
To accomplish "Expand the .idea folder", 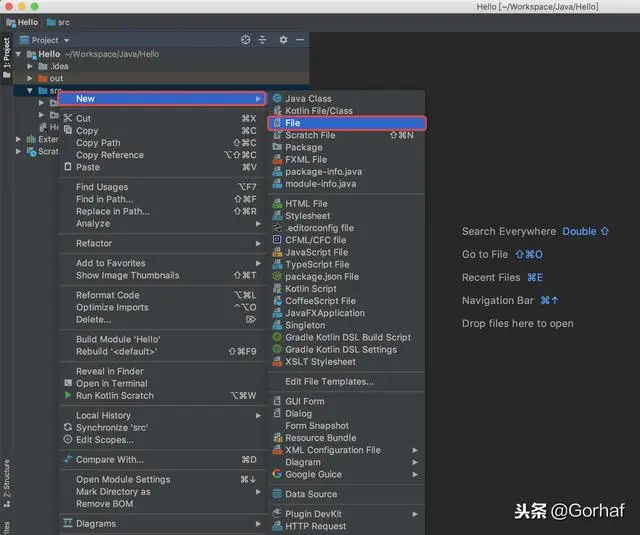I will tap(30, 66).
